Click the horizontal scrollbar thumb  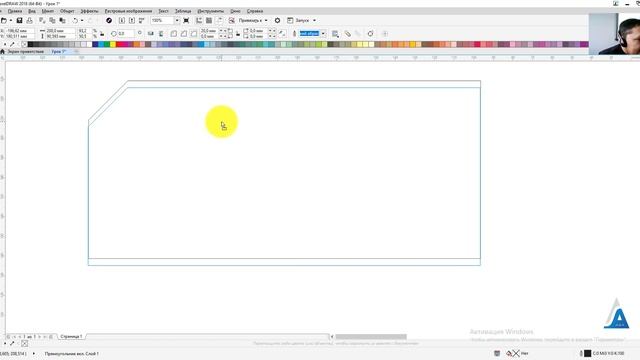(x=371, y=337)
